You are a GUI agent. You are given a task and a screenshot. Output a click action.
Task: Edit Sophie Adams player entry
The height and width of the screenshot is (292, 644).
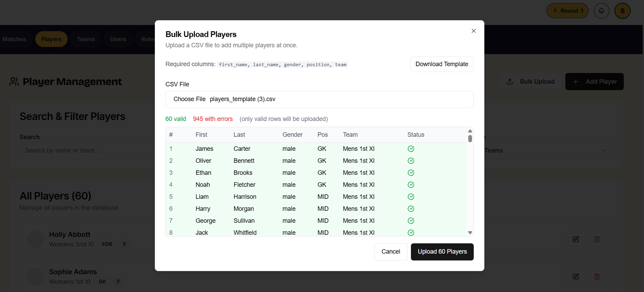tap(576, 276)
